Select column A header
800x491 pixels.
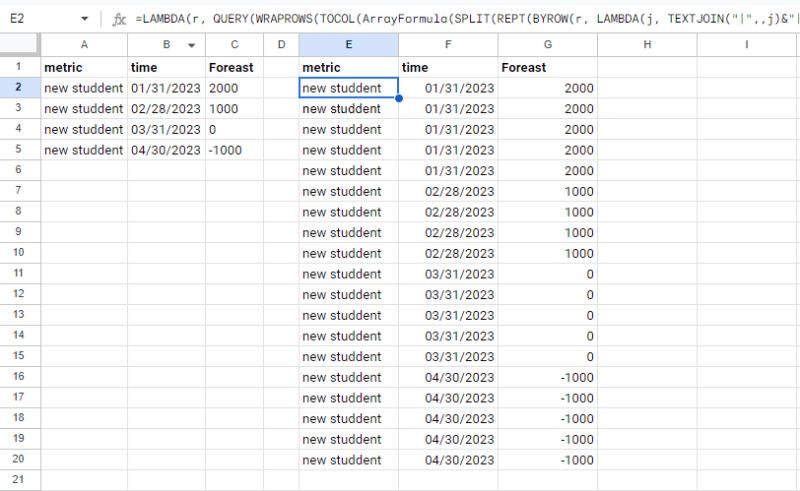(84, 45)
